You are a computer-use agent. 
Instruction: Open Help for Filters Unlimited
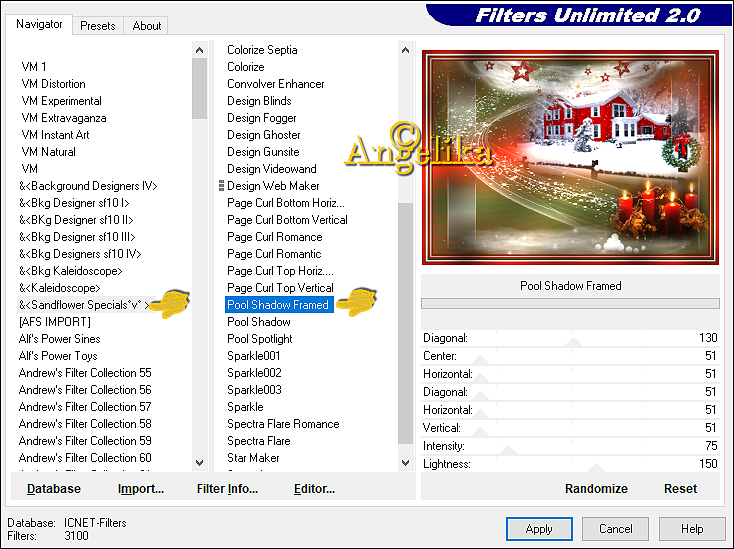[692, 529]
